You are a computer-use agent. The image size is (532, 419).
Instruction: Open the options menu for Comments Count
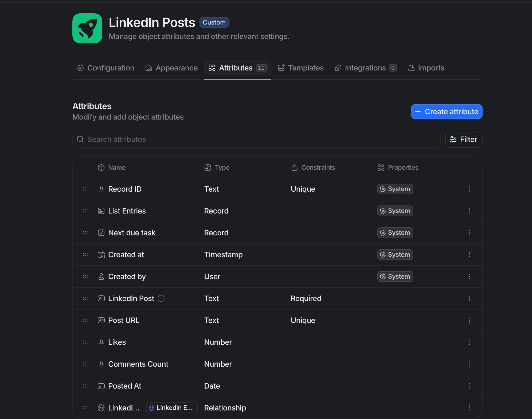tap(469, 364)
